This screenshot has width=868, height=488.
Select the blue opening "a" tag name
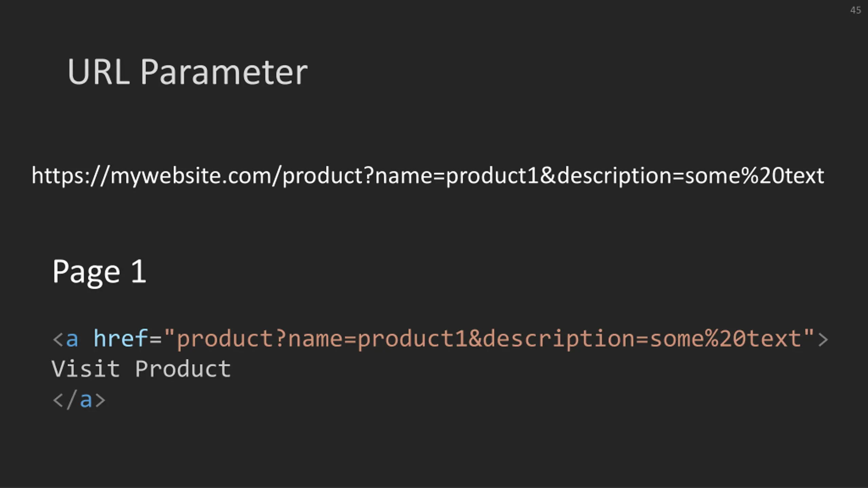click(72, 339)
